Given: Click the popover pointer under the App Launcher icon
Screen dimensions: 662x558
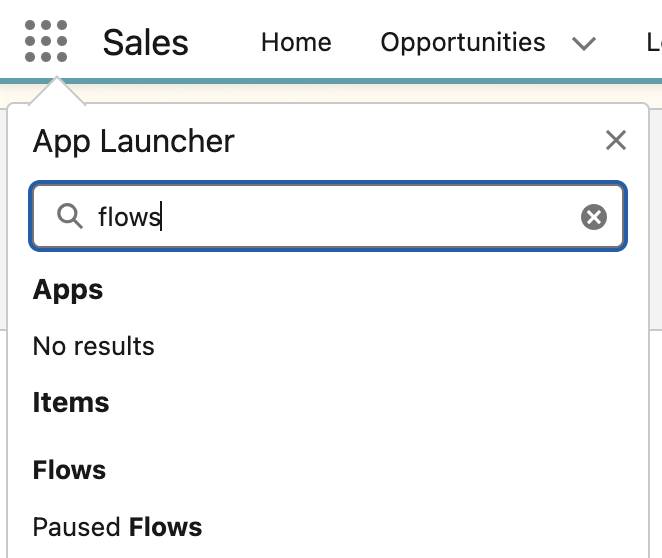Looking at the screenshot, I should pyautogui.click(x=57, y=91).
